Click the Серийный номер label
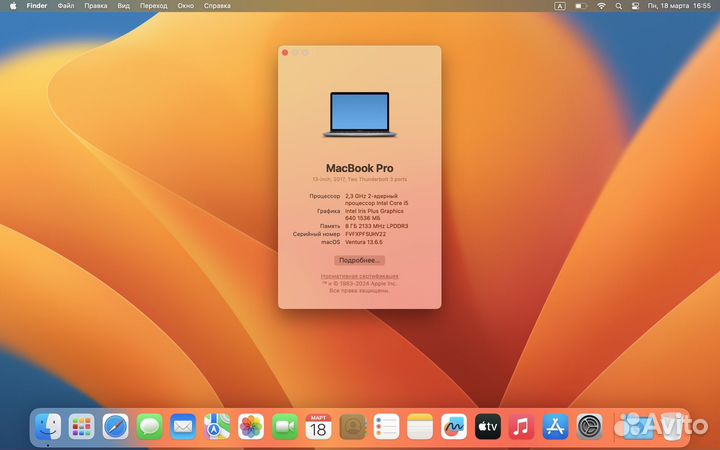 point(316,234)
